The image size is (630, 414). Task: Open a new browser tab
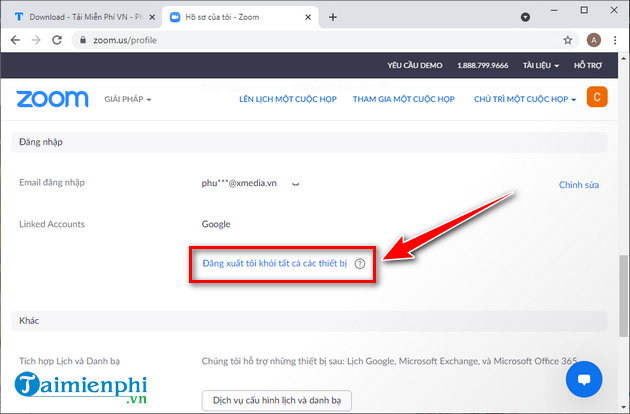click(333, 17)
